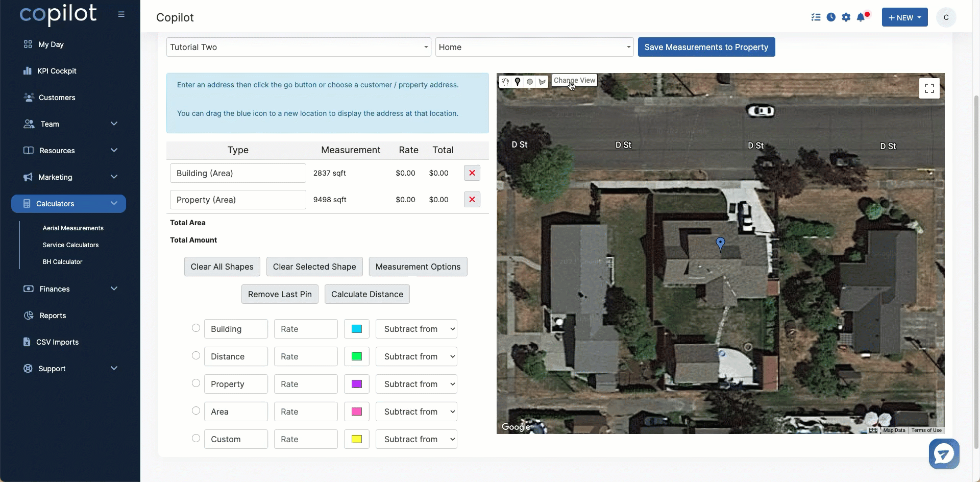Open Distance row Subtract from dropdown
980x482 pixels.
416,356
